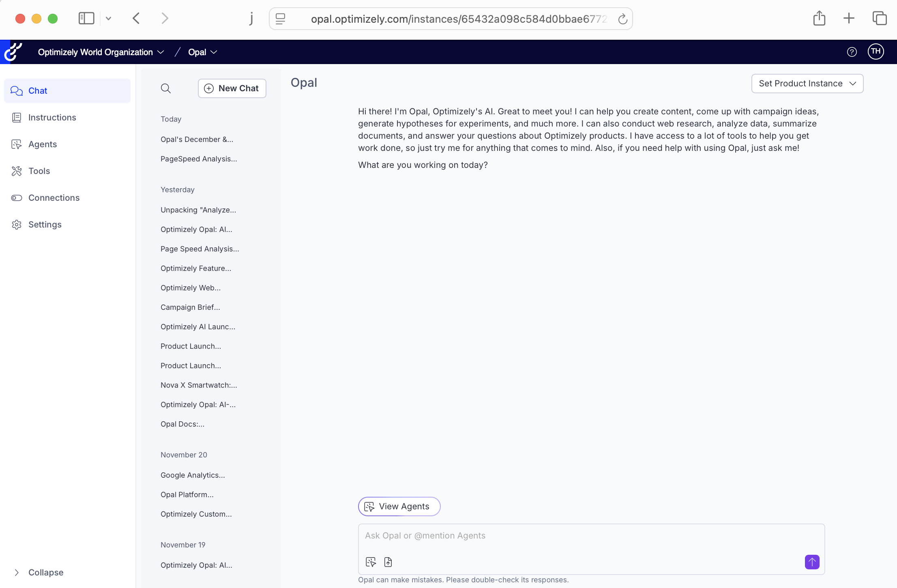Click the search icon above chat history
The height and width of the screenshot is (588, 897).
tap(165, 88)
